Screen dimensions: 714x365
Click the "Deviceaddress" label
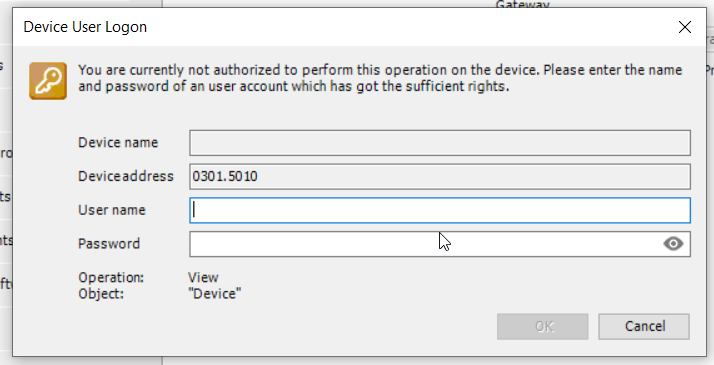click(x=126, y=176)
